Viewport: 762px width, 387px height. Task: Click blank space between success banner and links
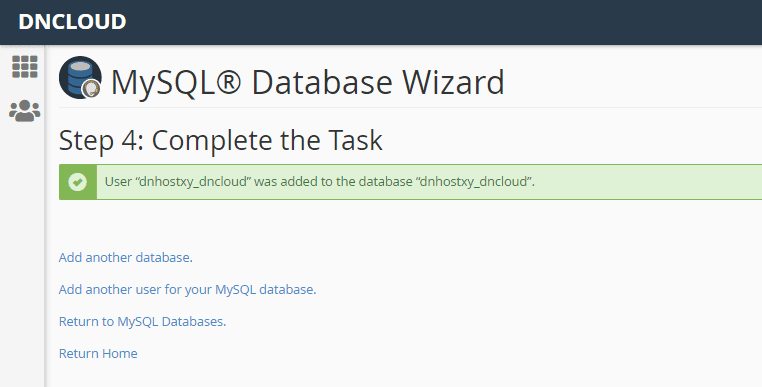[x=389, y=224]
